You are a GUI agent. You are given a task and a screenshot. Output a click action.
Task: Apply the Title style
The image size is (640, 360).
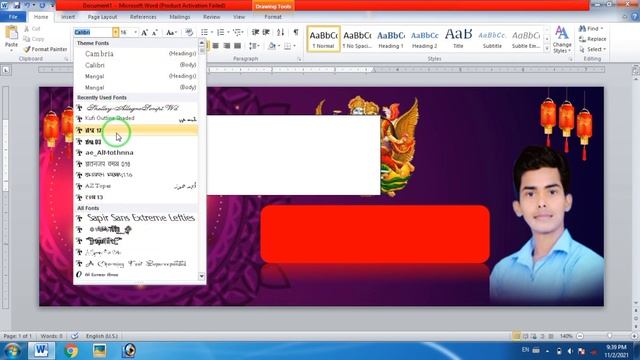[458, 39]
